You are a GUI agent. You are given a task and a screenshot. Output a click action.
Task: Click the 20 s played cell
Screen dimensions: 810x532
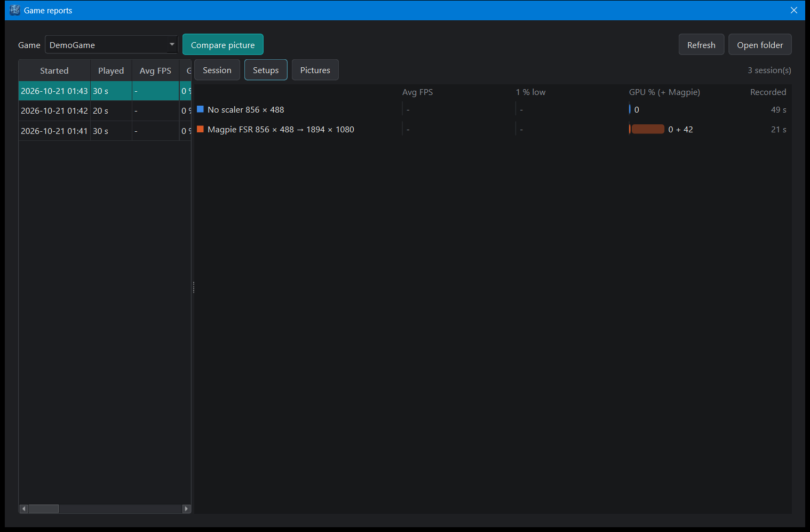[x=111, y=110]
